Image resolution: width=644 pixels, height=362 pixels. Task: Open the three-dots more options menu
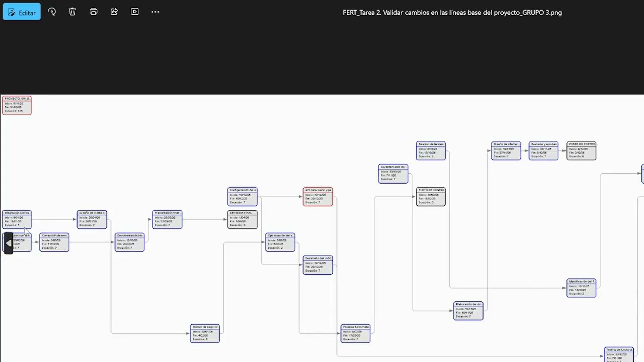point(155,12)
